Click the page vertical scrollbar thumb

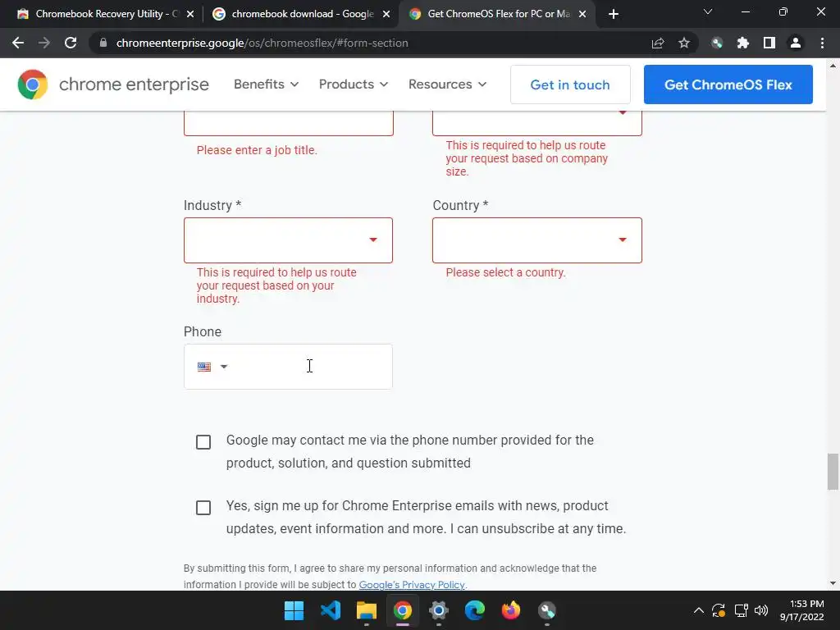[x=833, y=472]
